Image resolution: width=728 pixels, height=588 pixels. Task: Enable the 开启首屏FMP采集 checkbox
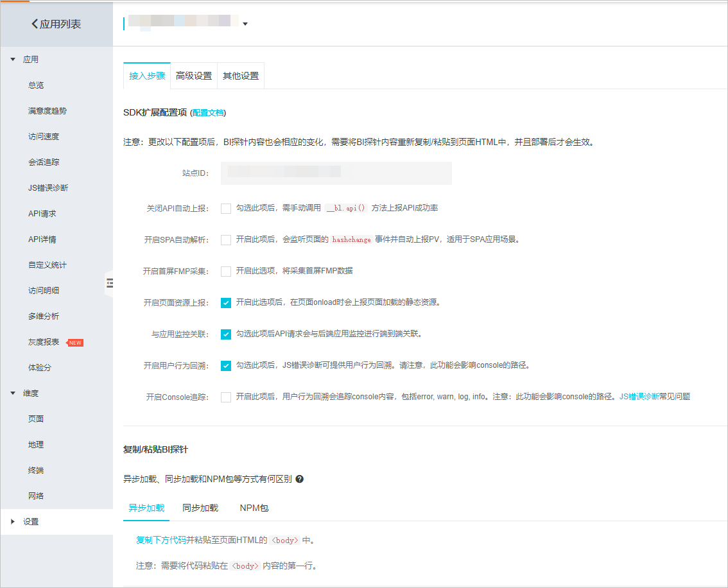(226, 272)
